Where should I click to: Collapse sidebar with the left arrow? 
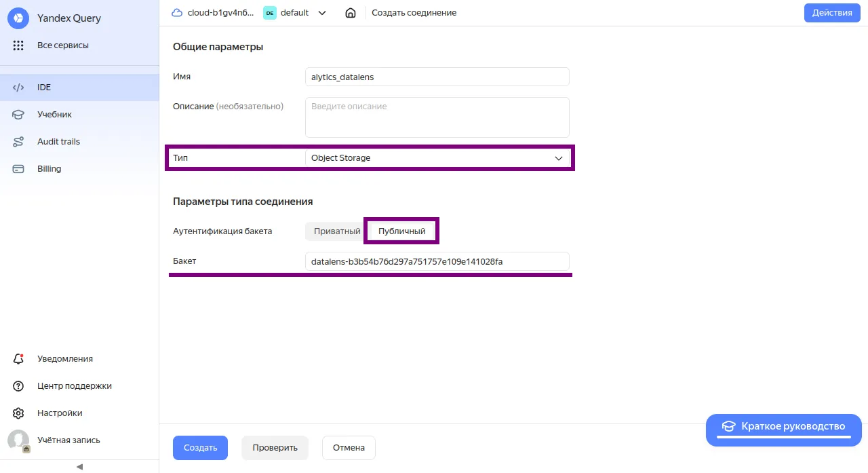coord(79,466)
